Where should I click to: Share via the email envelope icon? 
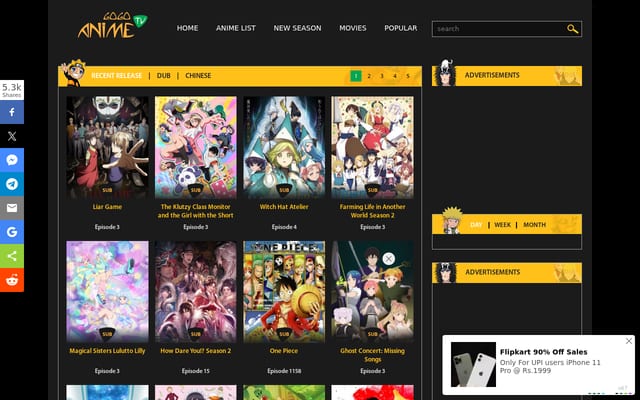click(12, 208)
